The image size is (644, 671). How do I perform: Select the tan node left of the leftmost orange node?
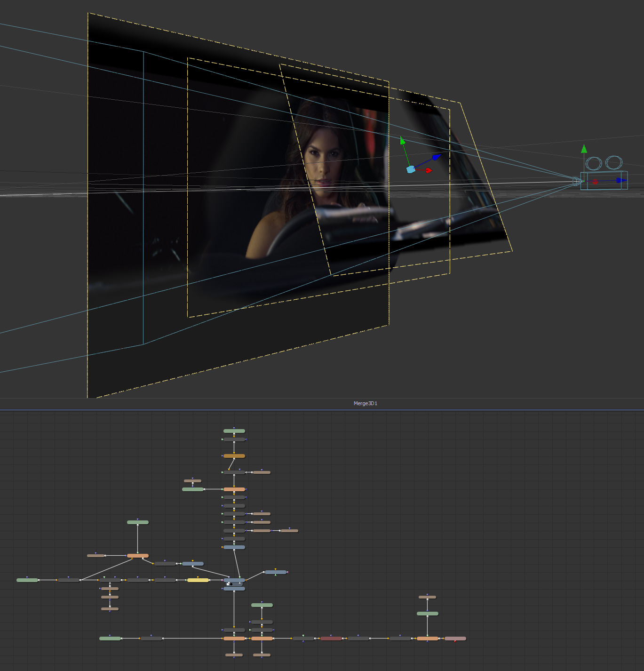tap(96, 556)
